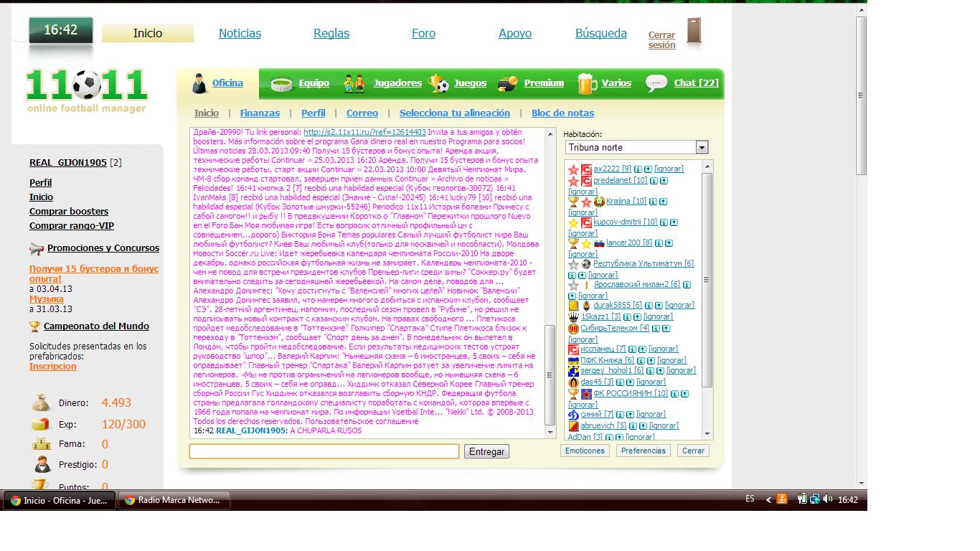The height and width of the screenshot is (551, 980).
Task: Show hidden tray icons arrow
Action: tap(768, 500)
